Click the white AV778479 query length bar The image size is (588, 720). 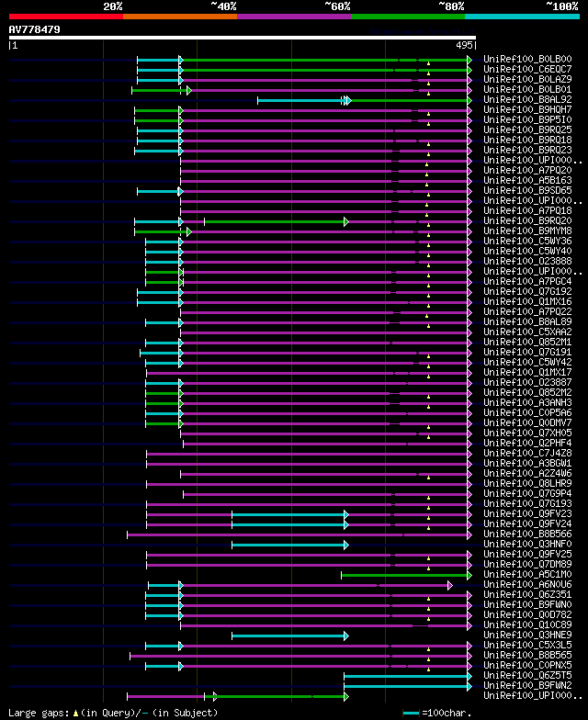(243, 38)
